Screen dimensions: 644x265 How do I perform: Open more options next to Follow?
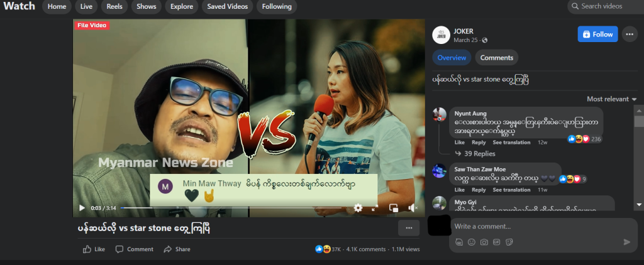630,35
